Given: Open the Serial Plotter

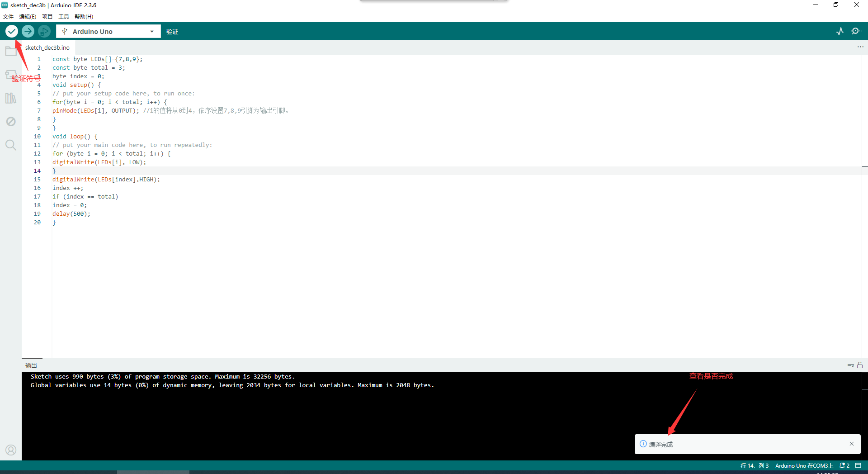Looking at the screenshot, I should (840, 31).
